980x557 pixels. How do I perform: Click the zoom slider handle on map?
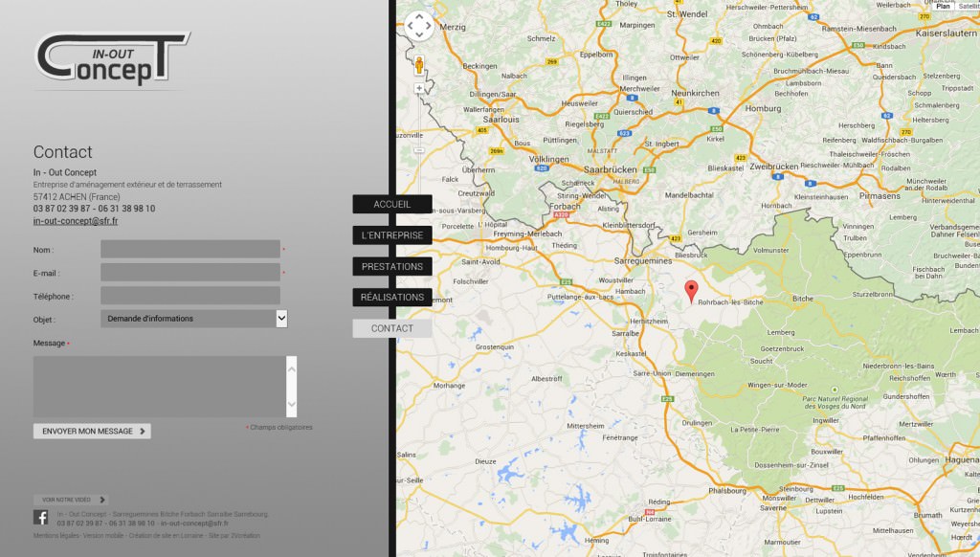[419, 150]
